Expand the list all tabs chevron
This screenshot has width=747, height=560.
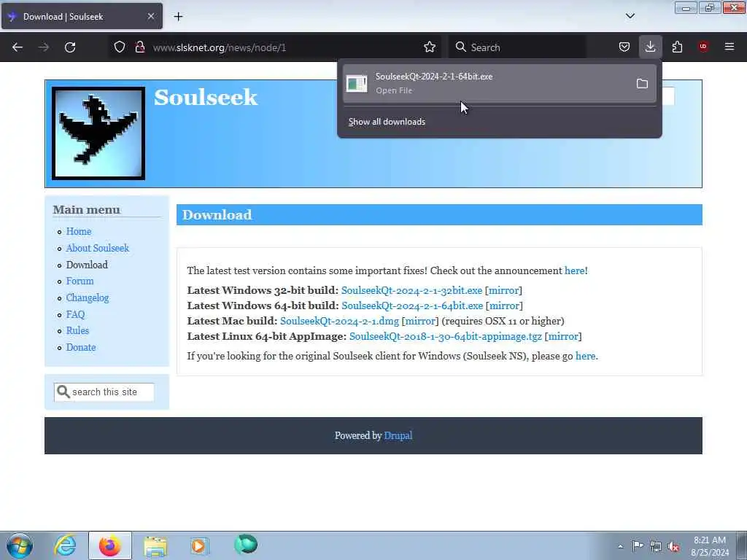pos(630,16)
